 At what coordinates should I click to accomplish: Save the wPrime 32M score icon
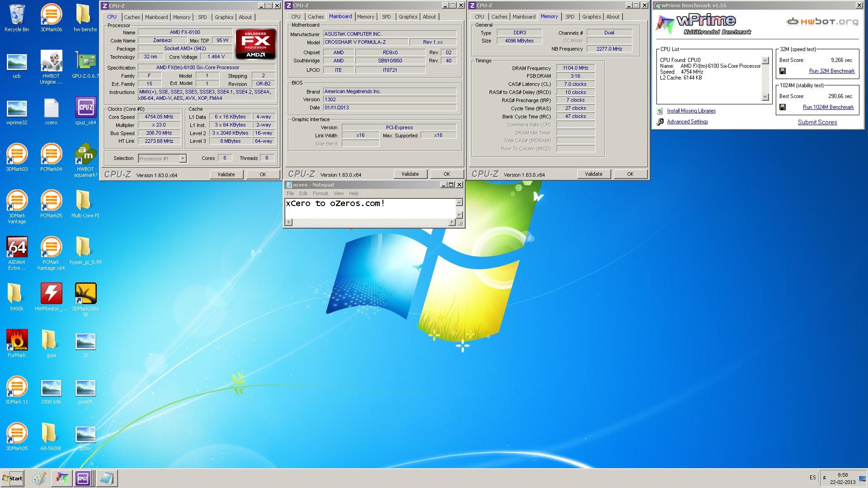(783, 71)
